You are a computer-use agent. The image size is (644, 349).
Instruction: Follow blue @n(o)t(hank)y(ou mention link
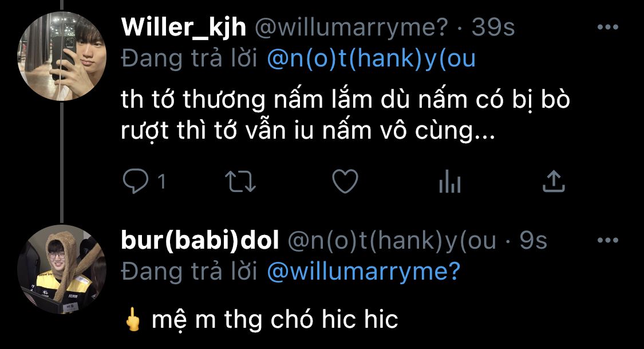point(372,59)
